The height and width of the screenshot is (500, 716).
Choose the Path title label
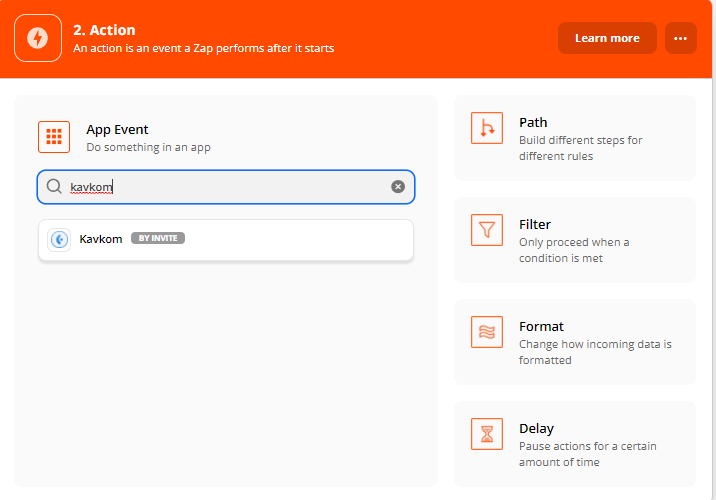(x=533, y=122)
